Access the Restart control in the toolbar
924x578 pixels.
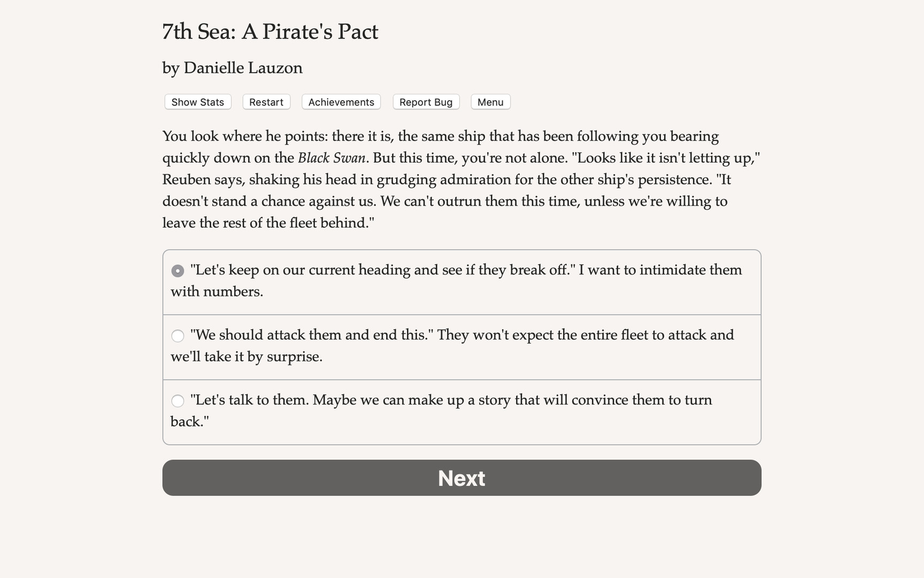click(266, 102)
